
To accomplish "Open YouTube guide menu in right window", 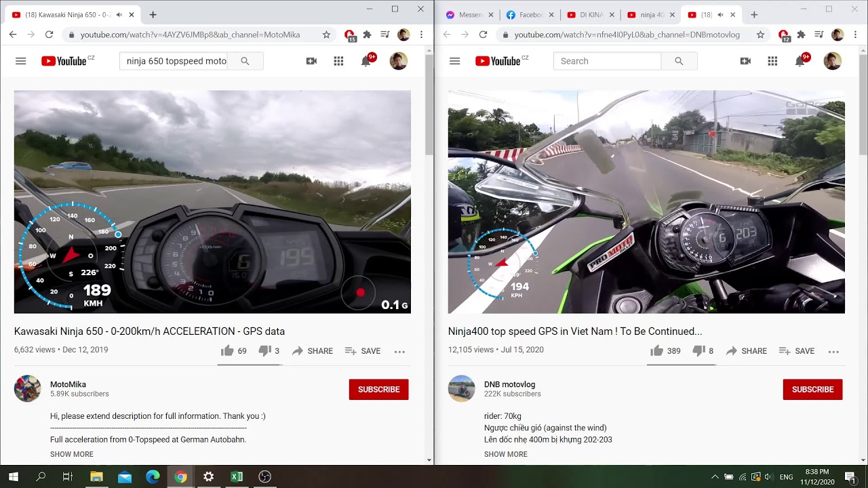I will coord(455,61).
